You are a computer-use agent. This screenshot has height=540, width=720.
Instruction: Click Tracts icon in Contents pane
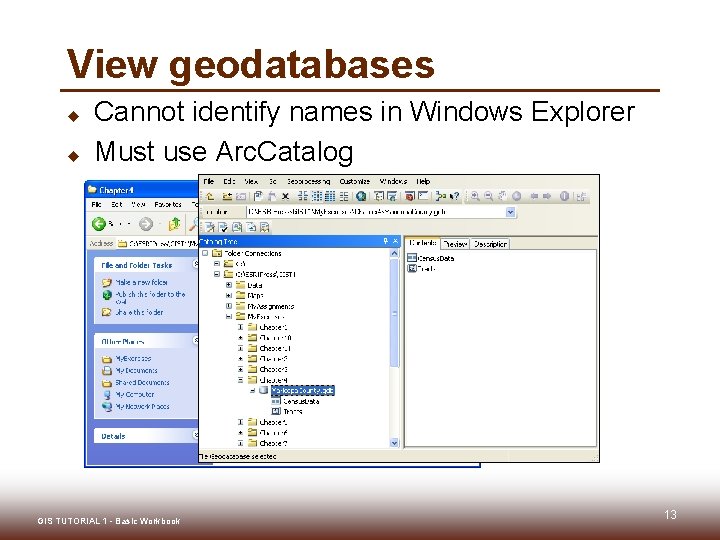pyautogui.click(x=412, y=268)
